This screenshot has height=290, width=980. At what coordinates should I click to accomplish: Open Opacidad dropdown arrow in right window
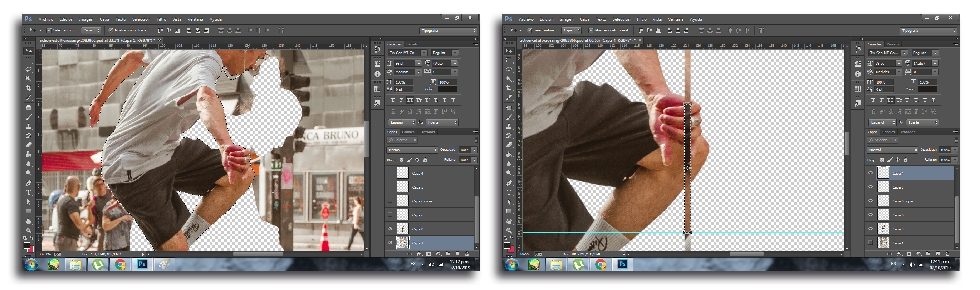pyautogui.click(x=955, y=150)
